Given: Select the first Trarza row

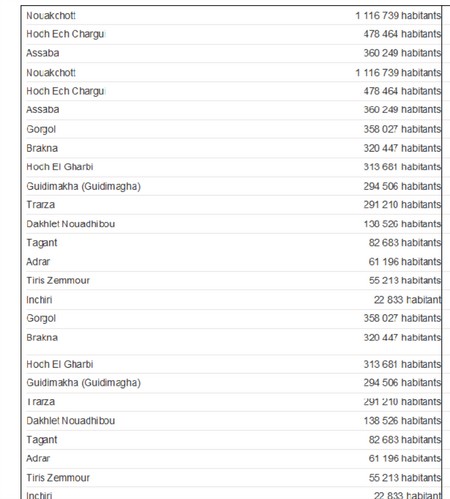Looking at the screenshot, I should click(233, 205).
